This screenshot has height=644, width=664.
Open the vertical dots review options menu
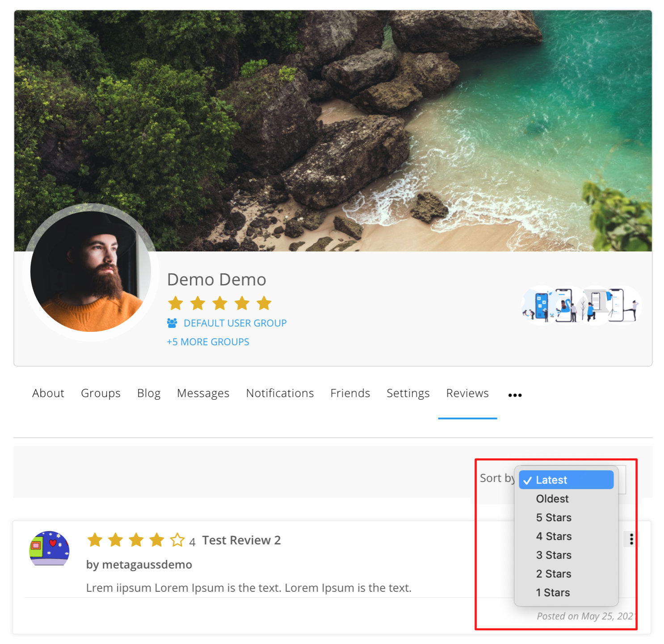pyautogui.click(x=631, y=539)
